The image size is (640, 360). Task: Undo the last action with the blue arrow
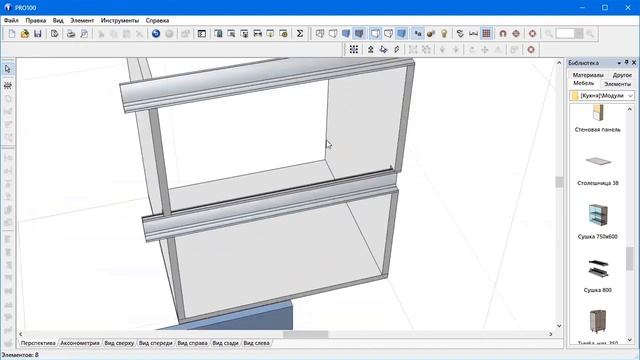point(156,34)
